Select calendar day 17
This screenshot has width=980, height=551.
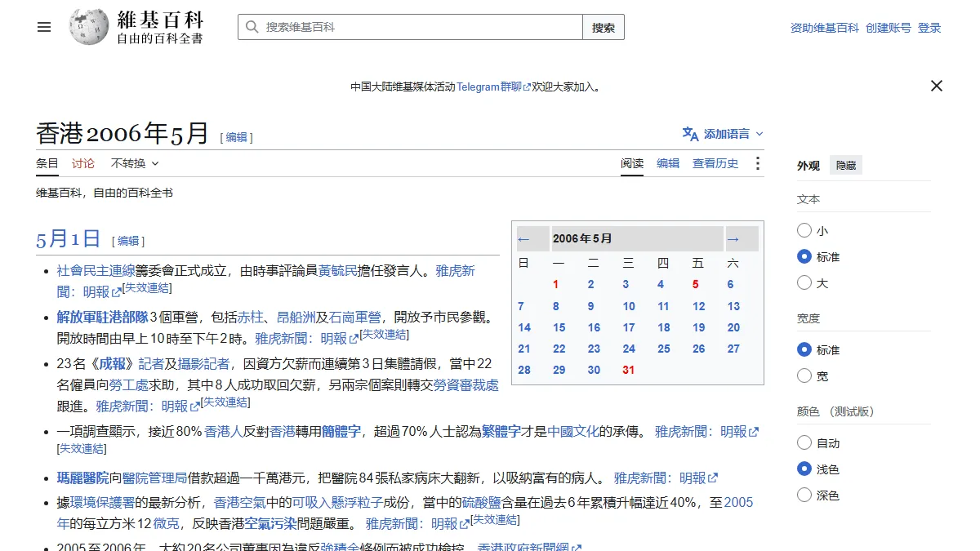[x=628, y=327]
